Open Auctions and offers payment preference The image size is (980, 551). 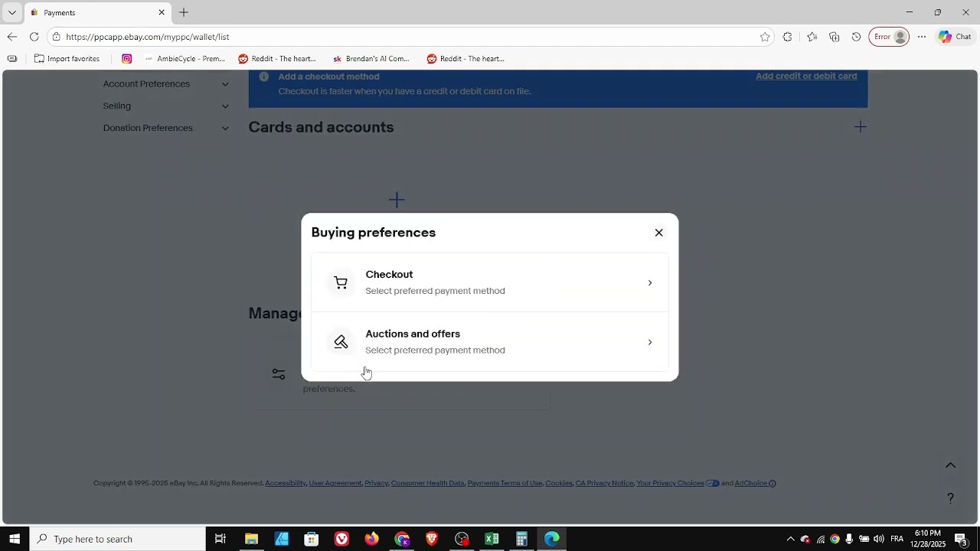[490, 342]
